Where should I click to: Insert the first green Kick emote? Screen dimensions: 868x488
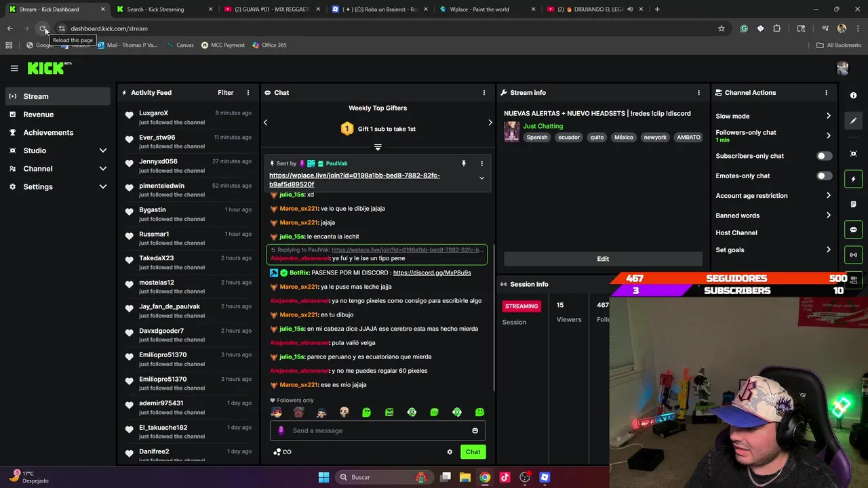(366, 412)
